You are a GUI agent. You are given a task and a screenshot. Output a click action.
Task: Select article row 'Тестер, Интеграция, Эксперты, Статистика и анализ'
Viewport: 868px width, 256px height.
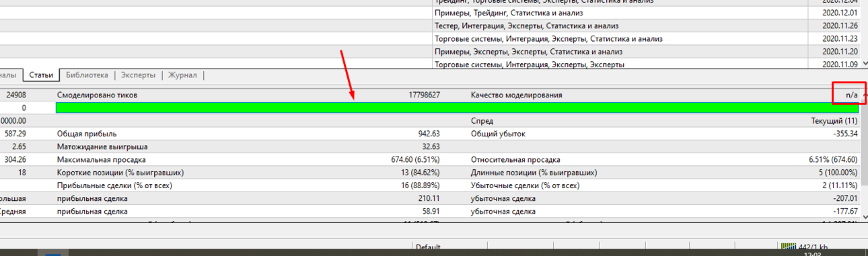pyautogui.click(x=527, y=26)
